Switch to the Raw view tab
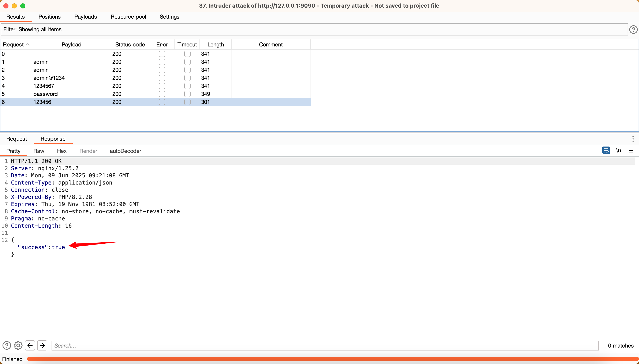639x364 pixels. point(39,151)
